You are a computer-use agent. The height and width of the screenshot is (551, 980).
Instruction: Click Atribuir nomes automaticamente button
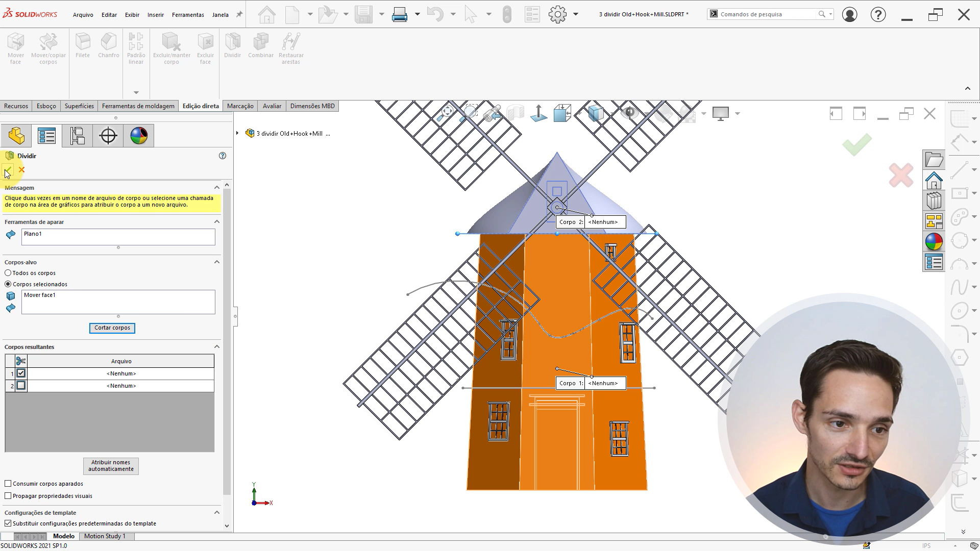point(111,466)
